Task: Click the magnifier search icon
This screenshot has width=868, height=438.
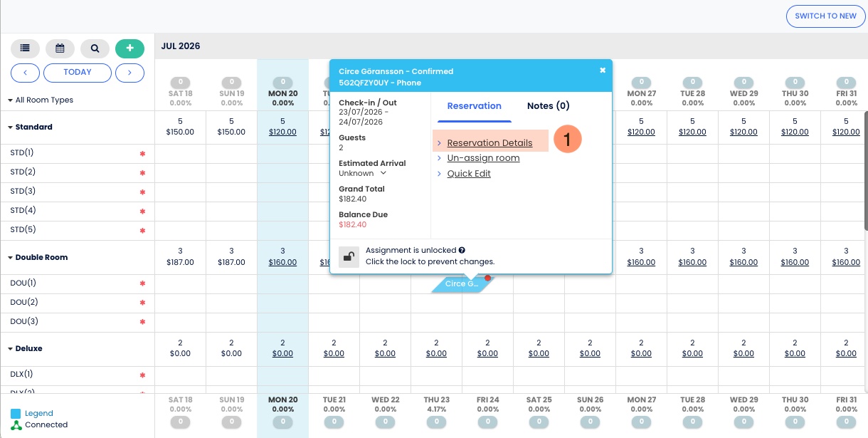Action: coord(95,48)
